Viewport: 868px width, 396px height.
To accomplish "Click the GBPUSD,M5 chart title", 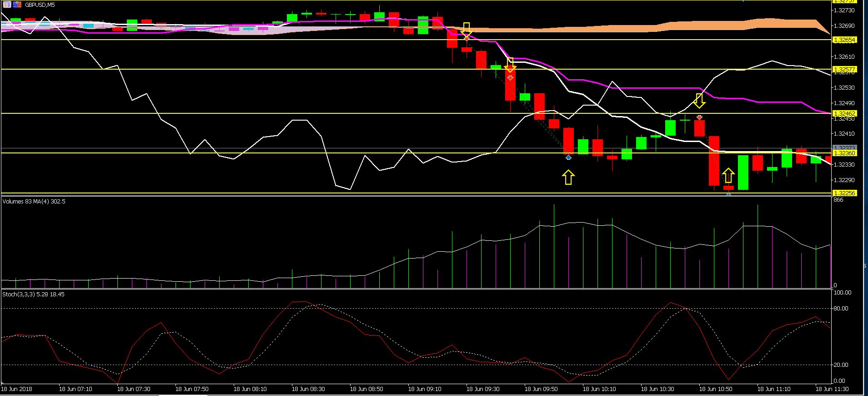I will (x=39, y=5).
